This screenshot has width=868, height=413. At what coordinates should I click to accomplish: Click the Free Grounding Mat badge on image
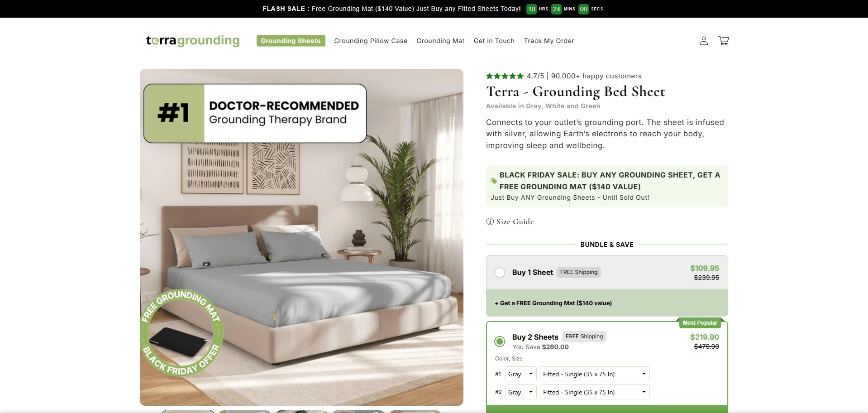click(182, 332)
